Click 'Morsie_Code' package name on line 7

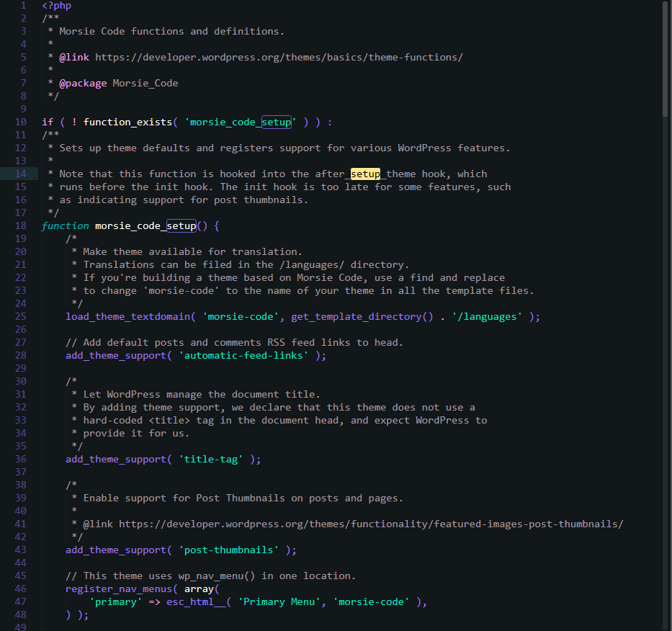coord(145,83)
